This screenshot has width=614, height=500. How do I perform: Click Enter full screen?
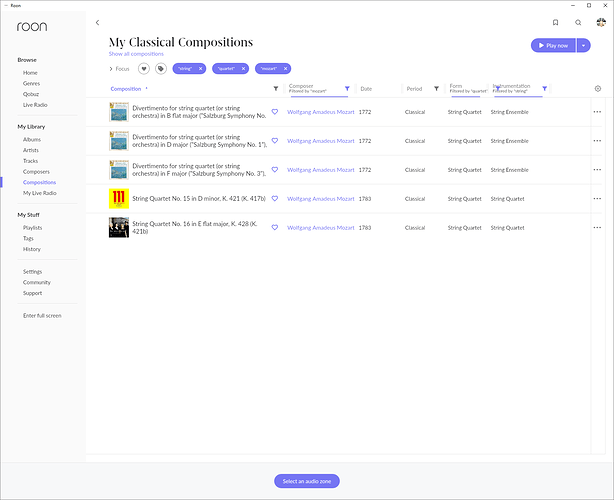coord(42,316)
